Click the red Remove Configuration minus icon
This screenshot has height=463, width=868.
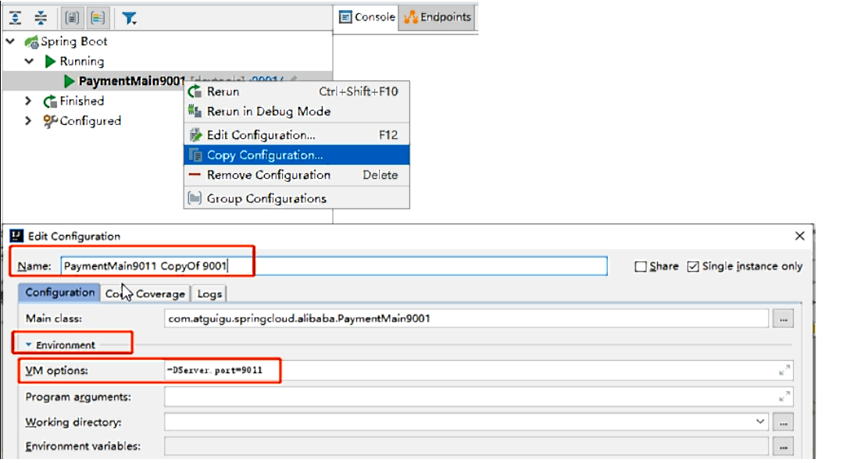[x=195, y=175]
